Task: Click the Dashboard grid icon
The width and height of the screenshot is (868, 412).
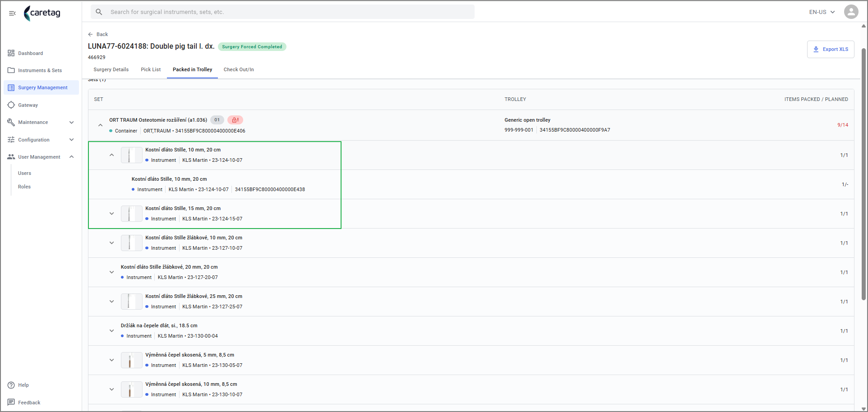Action: coord(11,53)
